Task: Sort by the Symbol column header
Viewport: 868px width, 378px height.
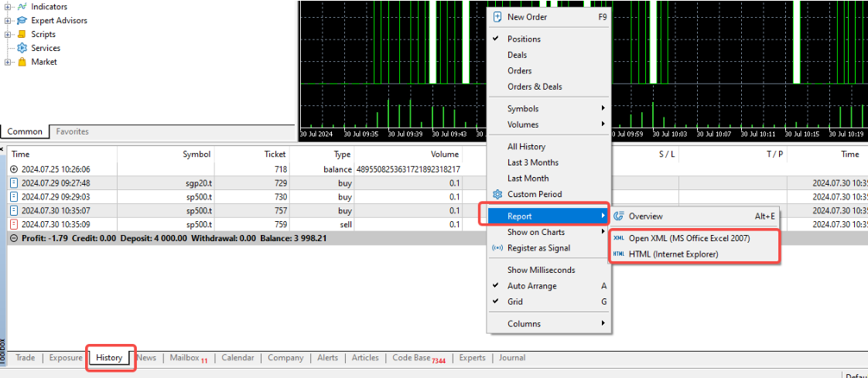Action: (x=196, y=154)
